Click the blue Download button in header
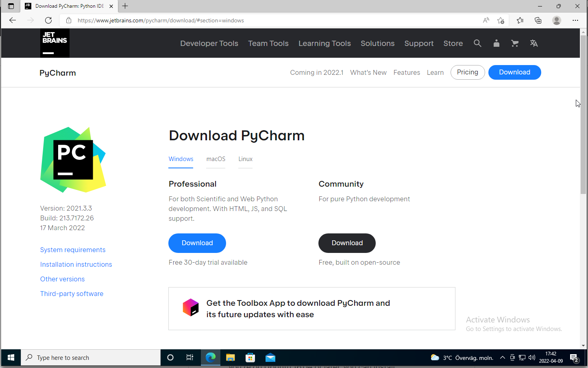588x368 pixels. pos(514,72)
